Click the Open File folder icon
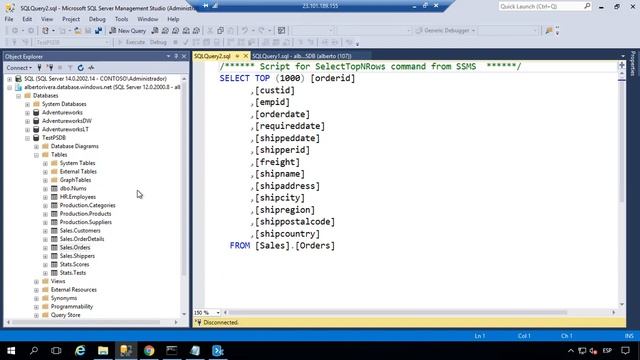This screenshot has width=640, height=360. point(78,31)
